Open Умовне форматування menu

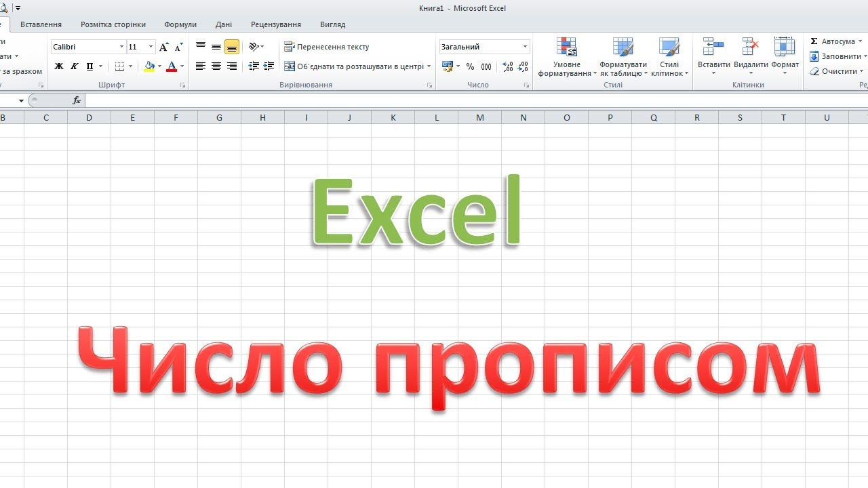567,57
